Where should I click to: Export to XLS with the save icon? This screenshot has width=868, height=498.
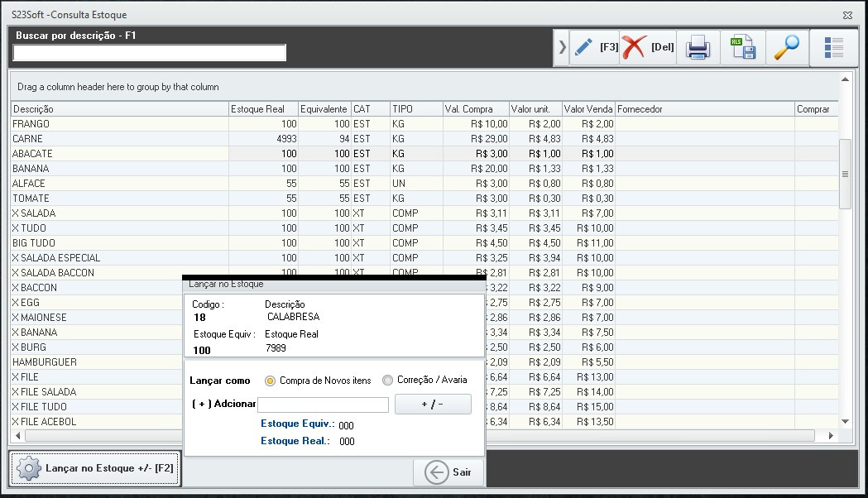pyautogui.click(x=742, y=48)
